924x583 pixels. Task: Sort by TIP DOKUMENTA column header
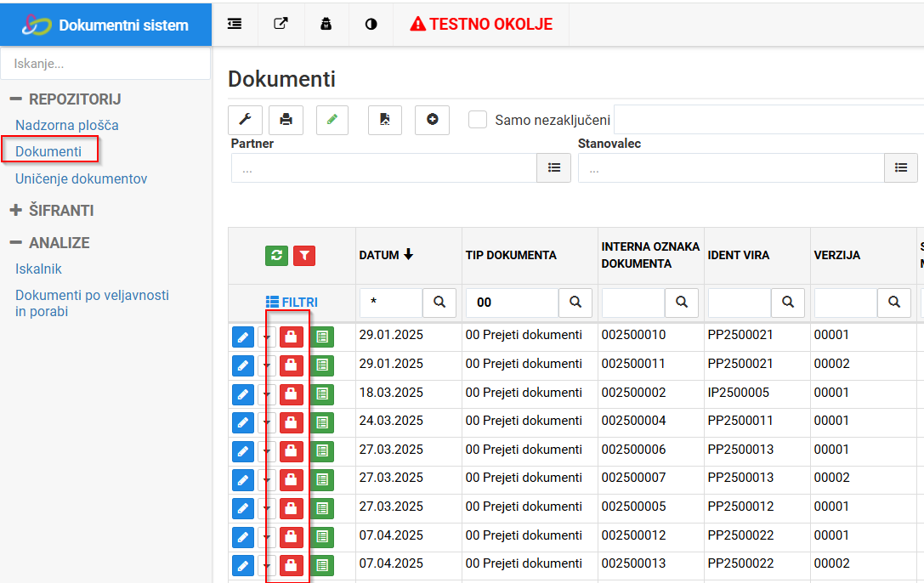pyautogui.click(x=511, y=255)
